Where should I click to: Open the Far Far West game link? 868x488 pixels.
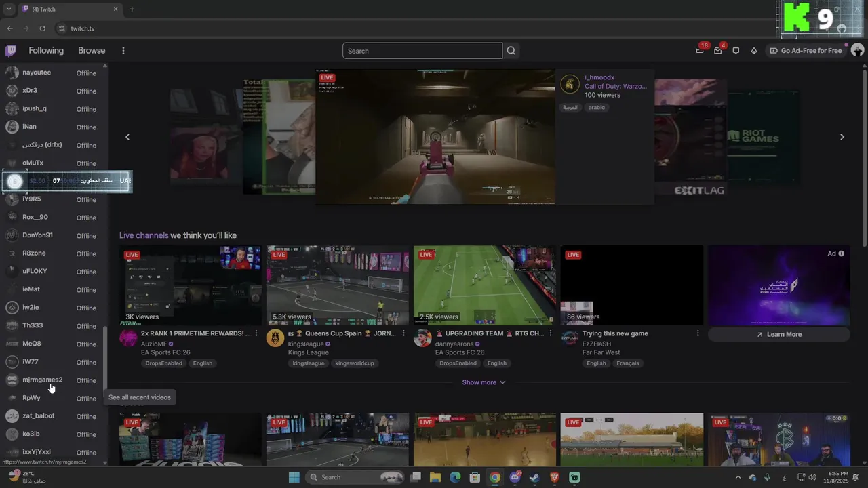point(601,352)
